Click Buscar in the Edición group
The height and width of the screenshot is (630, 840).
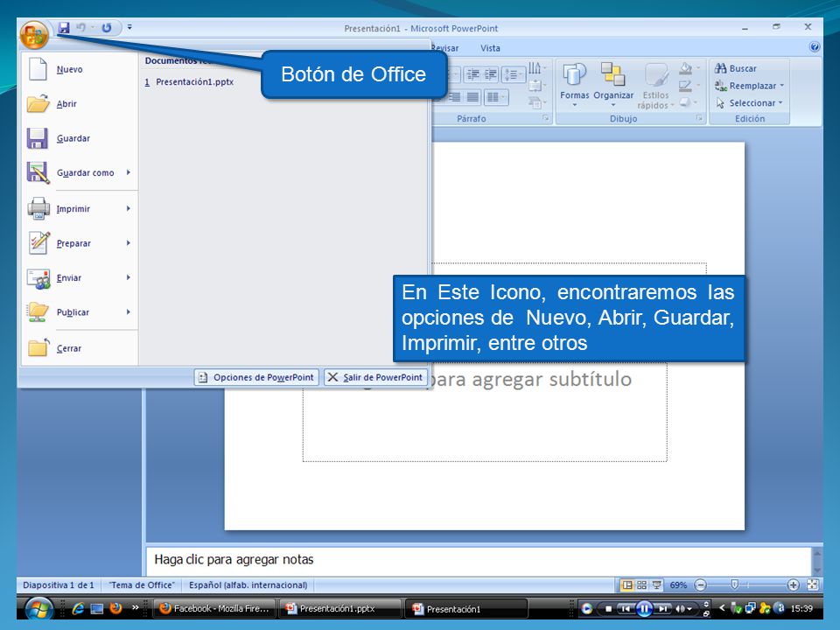pos(736,68)
